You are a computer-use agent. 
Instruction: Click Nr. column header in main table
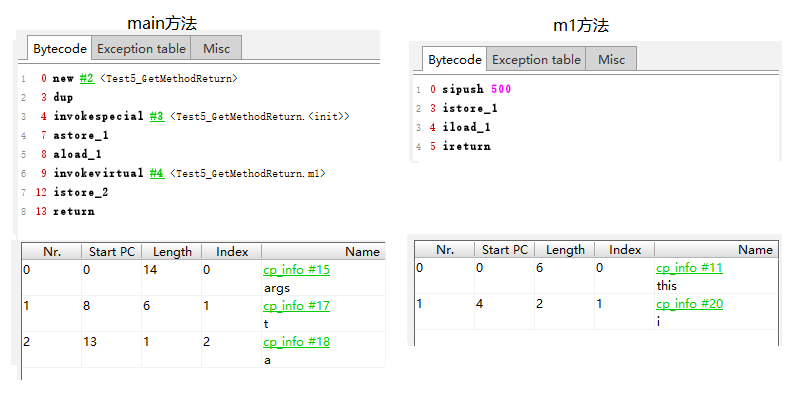click(51, 252)
